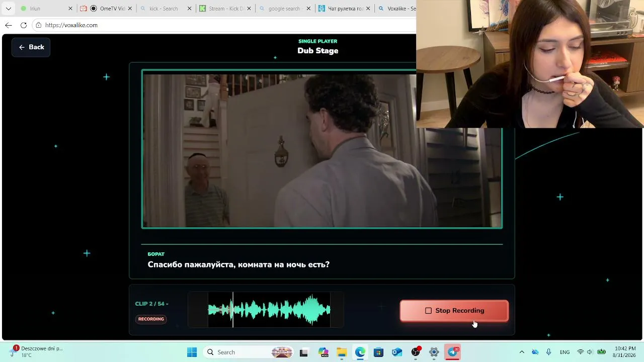Open the Windows Start menu
This screenshot has height=362, width=644.
click(x=192, y=352)
